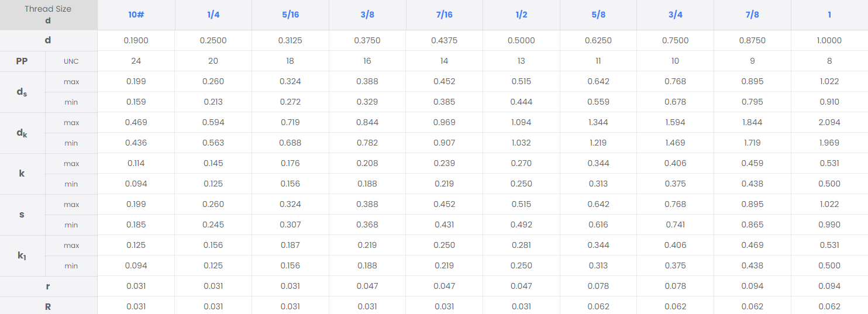Select k1 max value 0.469 under 7/8
Viewport: 868px width, 314px height.
click(752, 245)
